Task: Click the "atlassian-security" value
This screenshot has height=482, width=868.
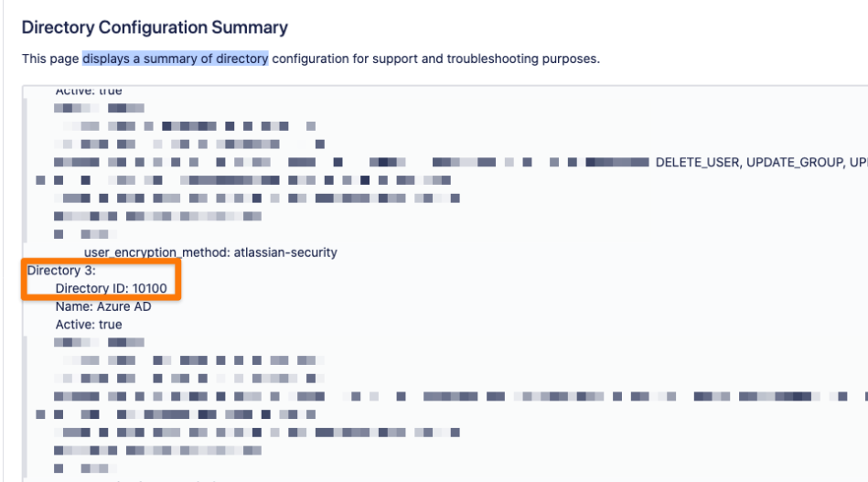Action: (283, 252)
